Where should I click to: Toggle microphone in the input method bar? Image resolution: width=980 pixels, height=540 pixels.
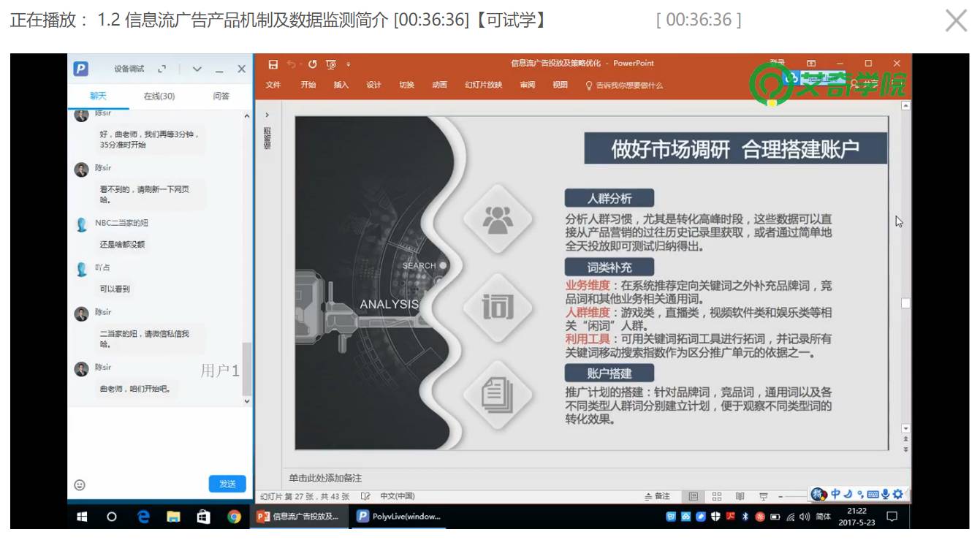click(885, 495)
